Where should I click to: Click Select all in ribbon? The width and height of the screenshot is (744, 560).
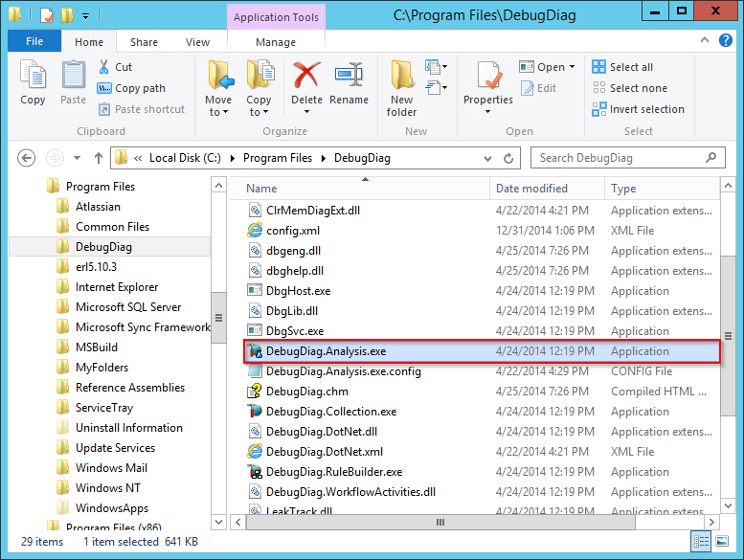[x=622, y=67]
